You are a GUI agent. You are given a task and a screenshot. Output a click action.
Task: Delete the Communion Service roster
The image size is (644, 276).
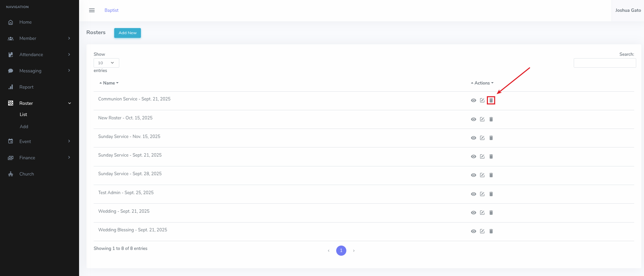pos(491,100)
